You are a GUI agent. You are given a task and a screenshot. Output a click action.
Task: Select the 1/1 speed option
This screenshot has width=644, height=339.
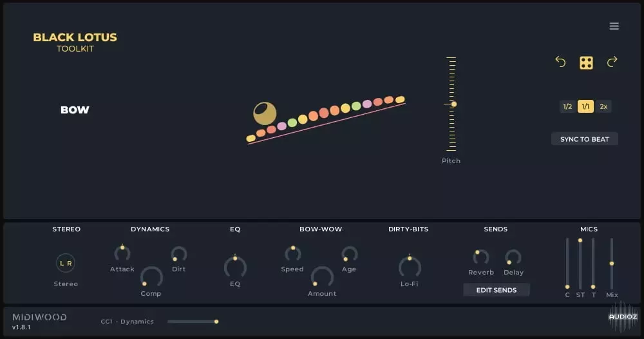(x=585, y=107)
